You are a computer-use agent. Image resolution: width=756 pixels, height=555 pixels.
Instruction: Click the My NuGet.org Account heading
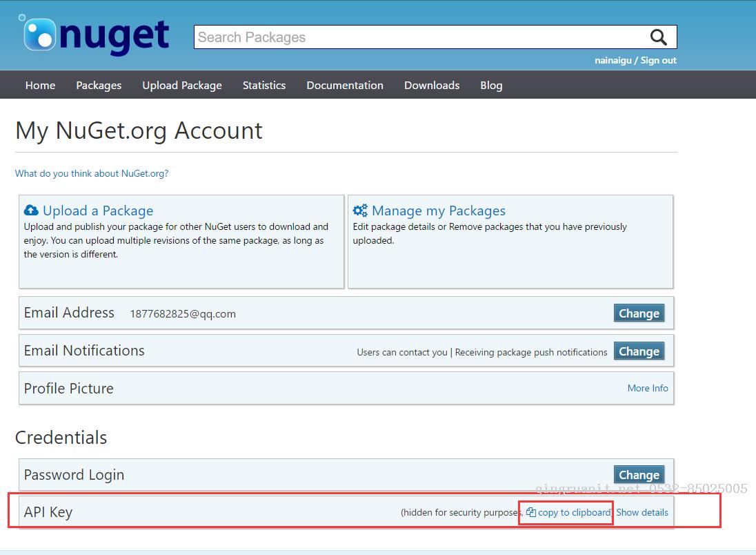[x=139, y=130]
